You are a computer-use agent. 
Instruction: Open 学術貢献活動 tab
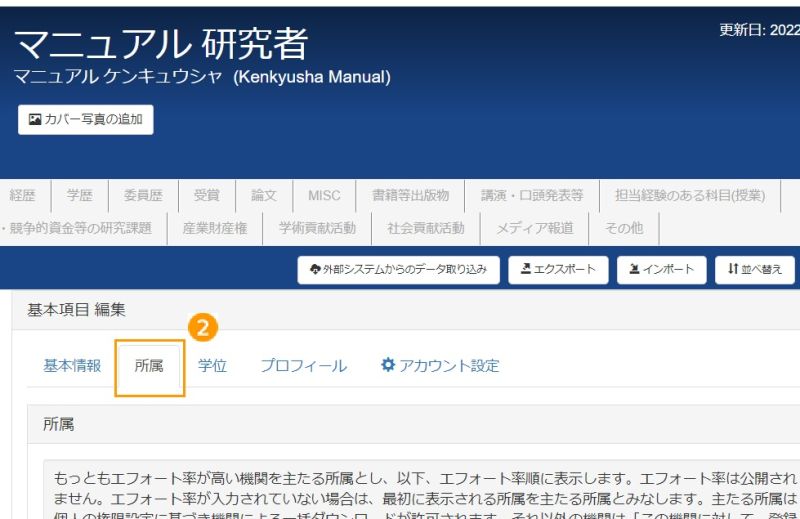(317, 228)
